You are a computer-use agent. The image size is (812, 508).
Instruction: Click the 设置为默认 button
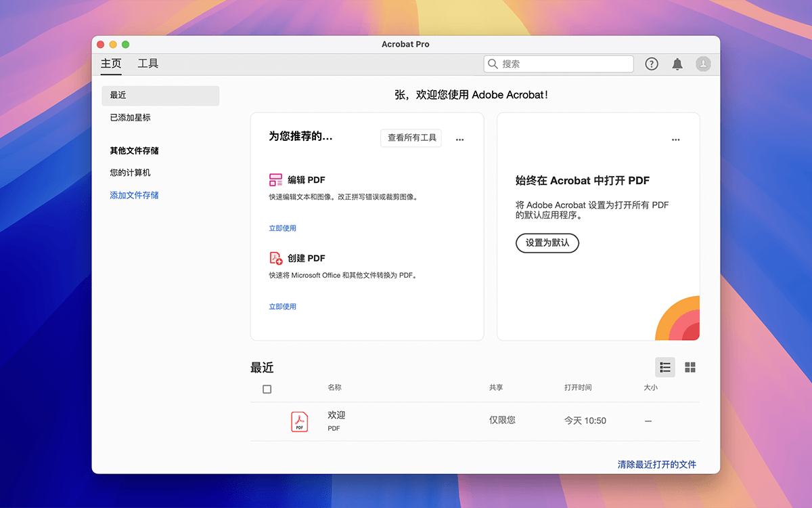click(x=547, y=242)
